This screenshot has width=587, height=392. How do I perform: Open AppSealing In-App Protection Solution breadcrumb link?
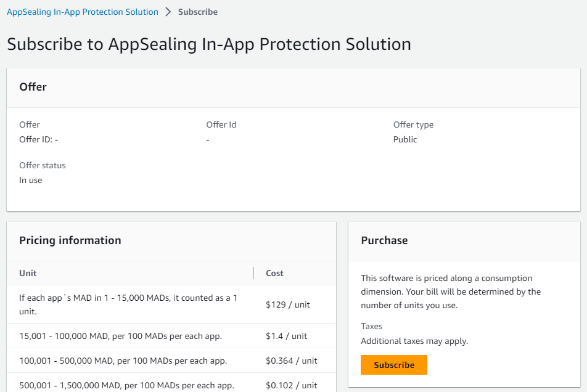(83, 12)
